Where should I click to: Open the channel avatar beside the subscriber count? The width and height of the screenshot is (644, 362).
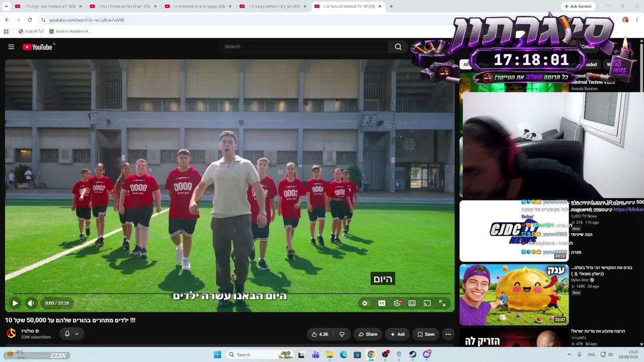(11, 333)
